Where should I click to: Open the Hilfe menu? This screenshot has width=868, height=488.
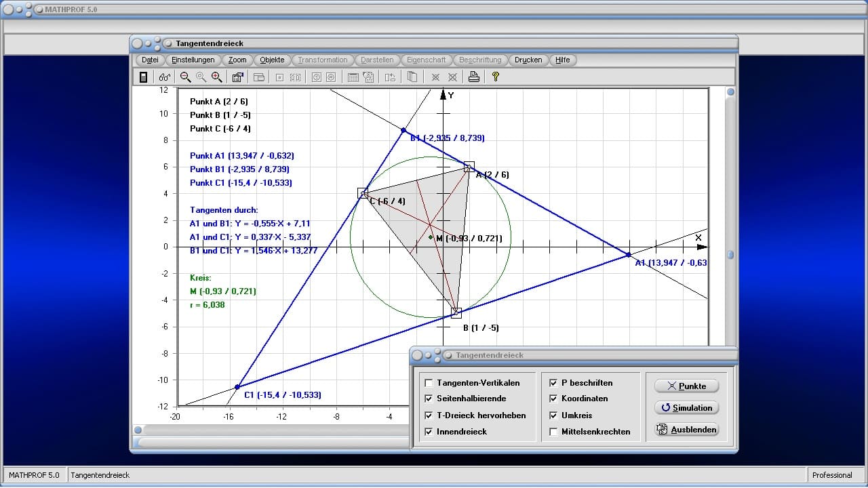coord(563,60)
